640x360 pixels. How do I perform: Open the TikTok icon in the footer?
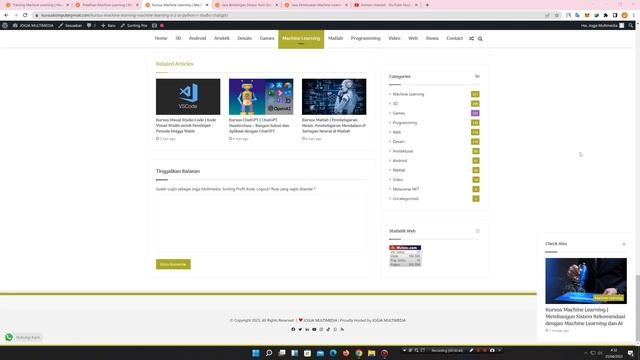pos(328,329)
